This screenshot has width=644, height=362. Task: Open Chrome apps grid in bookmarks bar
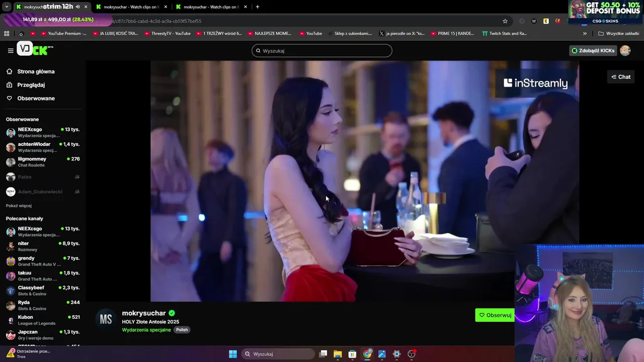click(x=7, y=33)
